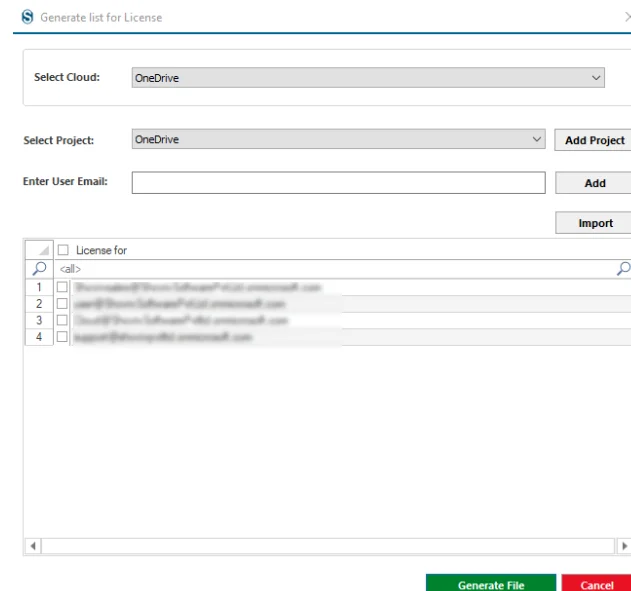
Task: Click the <all> filter field
Action: [x=334, y=269]
